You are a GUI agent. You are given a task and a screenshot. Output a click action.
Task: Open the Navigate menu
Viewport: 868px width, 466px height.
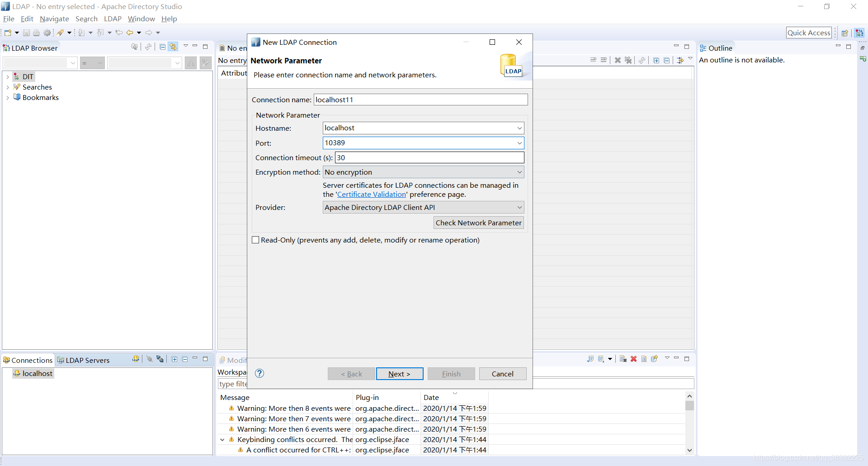(x=54, y=19)
